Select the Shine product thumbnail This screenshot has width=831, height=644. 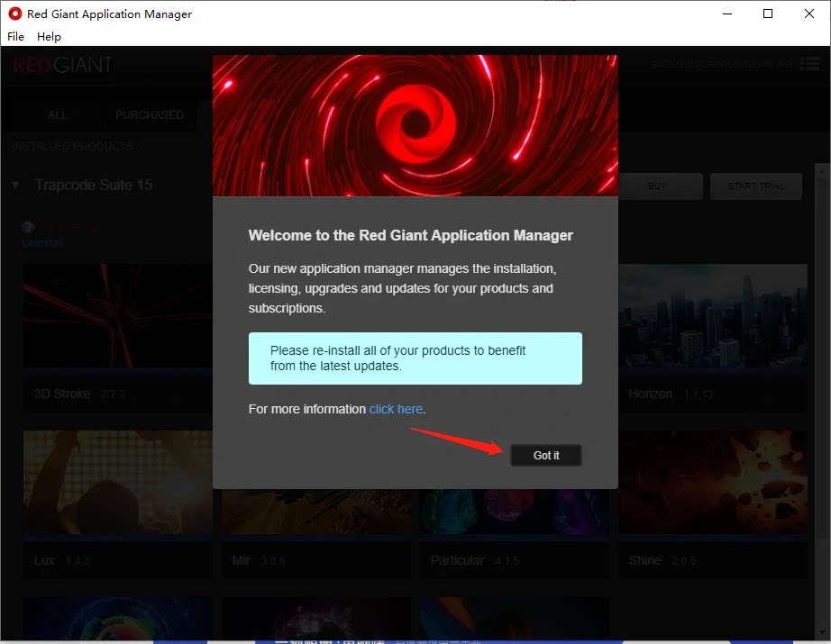[713, 482]
